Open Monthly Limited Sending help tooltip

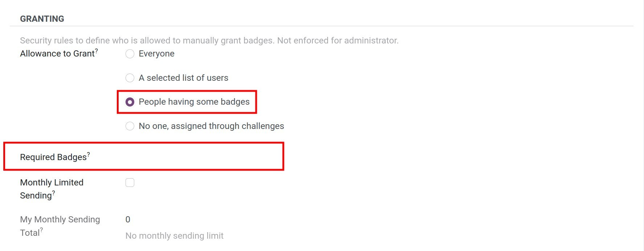coord(53,192)
